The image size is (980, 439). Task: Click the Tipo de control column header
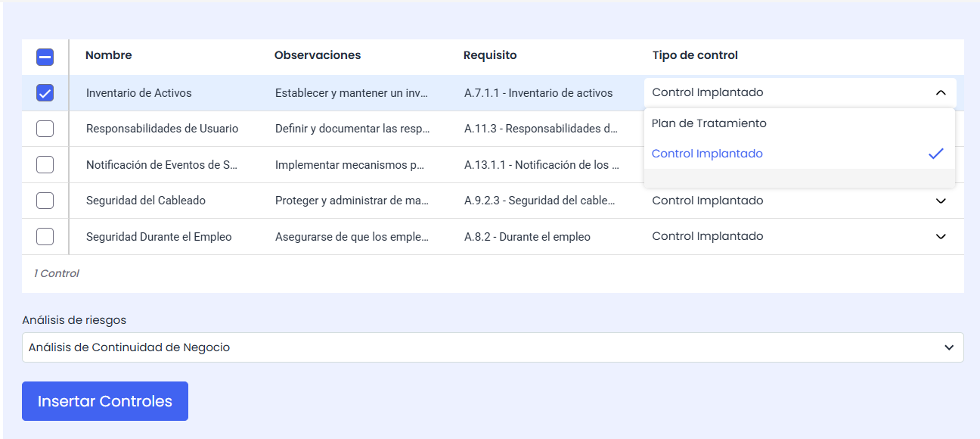pos(695,55)
